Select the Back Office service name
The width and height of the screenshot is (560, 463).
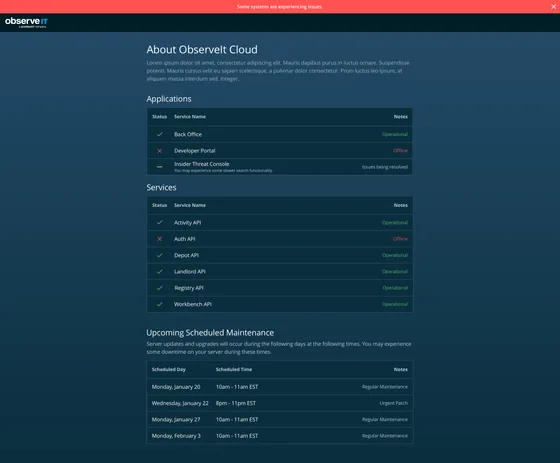coord(188,134)
